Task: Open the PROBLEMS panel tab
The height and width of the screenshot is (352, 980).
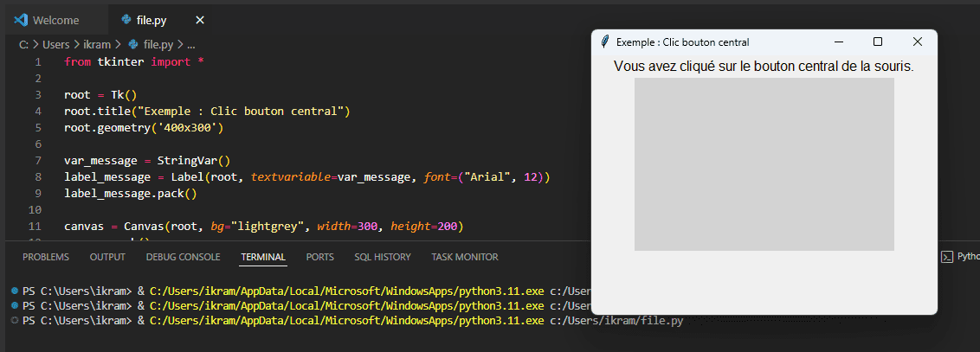Action: (46, 257)
